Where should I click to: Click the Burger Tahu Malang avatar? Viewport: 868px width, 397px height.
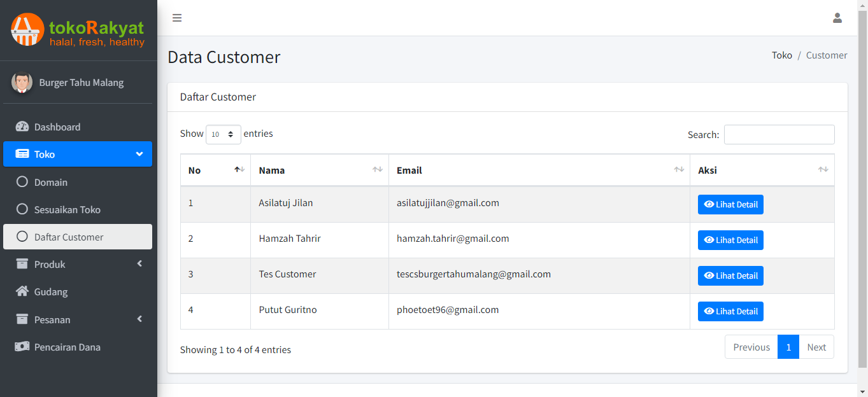22,83
